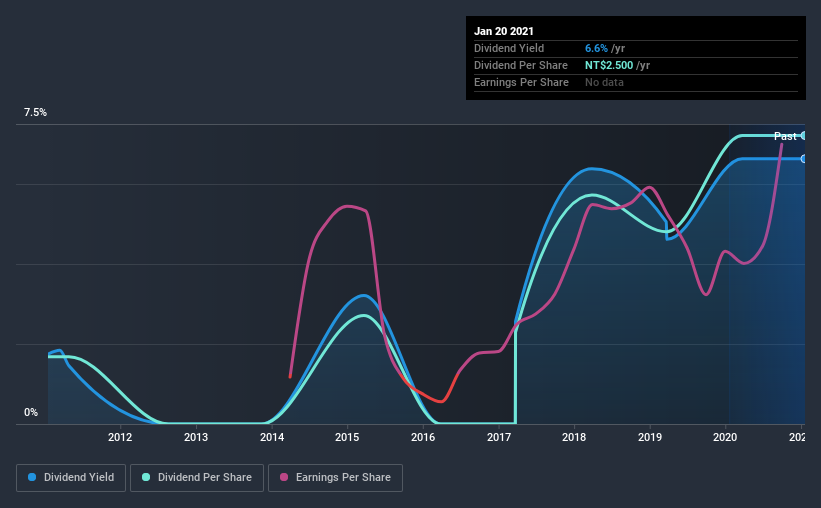Click the 7.5% y-axis label

(35, 113)
